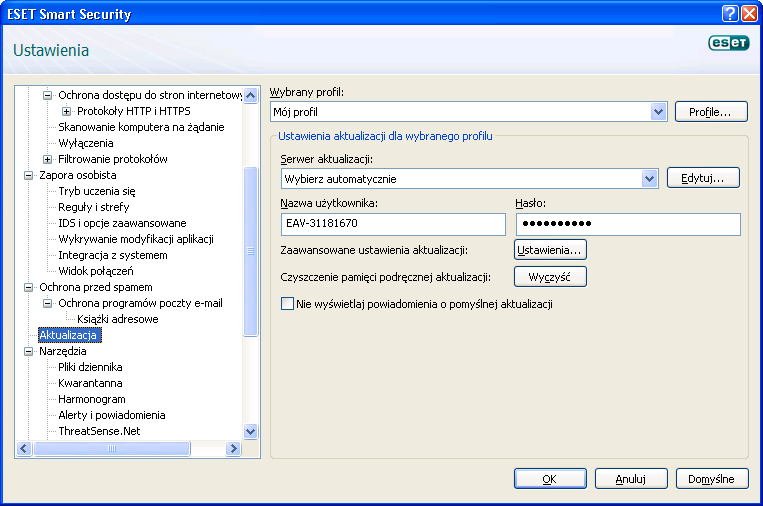Image resolution: width=763 pixels, height=506 pixels.
Task: Select 'Książki adresowe' tree item
Action: tap(118, 319)
